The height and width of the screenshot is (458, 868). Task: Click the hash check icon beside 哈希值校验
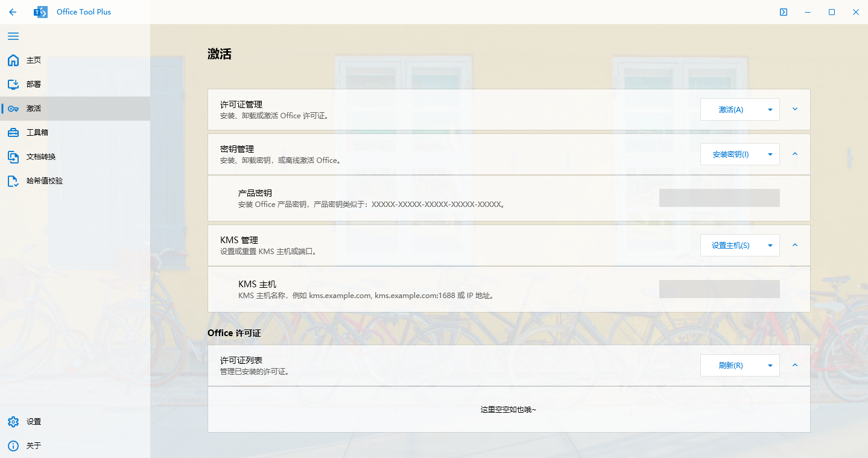point(13,181)
